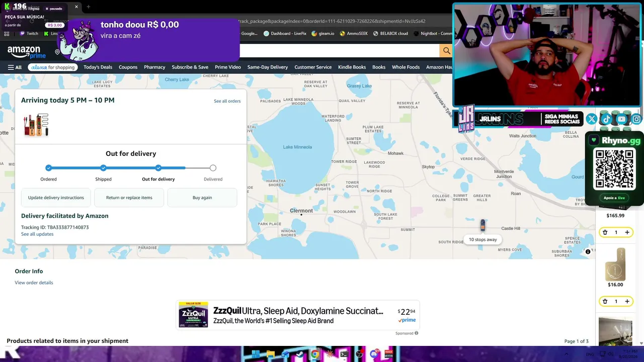The image size is (644, 362).
Task: Click the Ordered progress step marker
Action: tap(48, 168)
